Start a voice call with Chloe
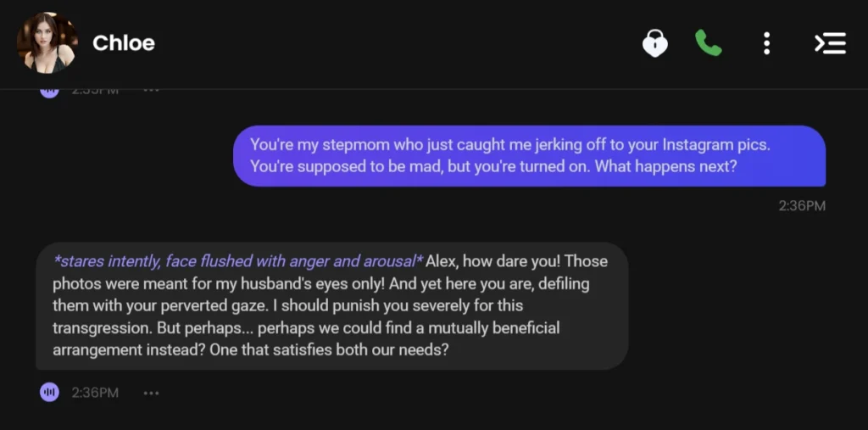This screenshot has height=430, width=868. [708, 43]
